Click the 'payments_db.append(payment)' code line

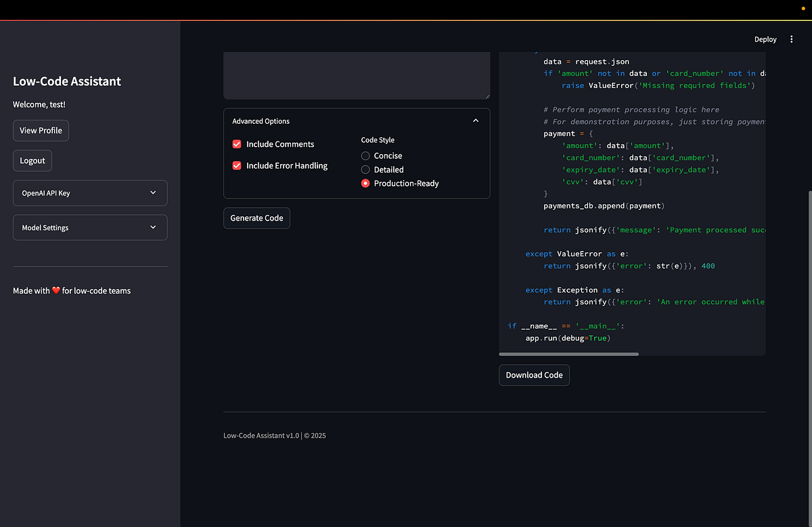point(604,206)
